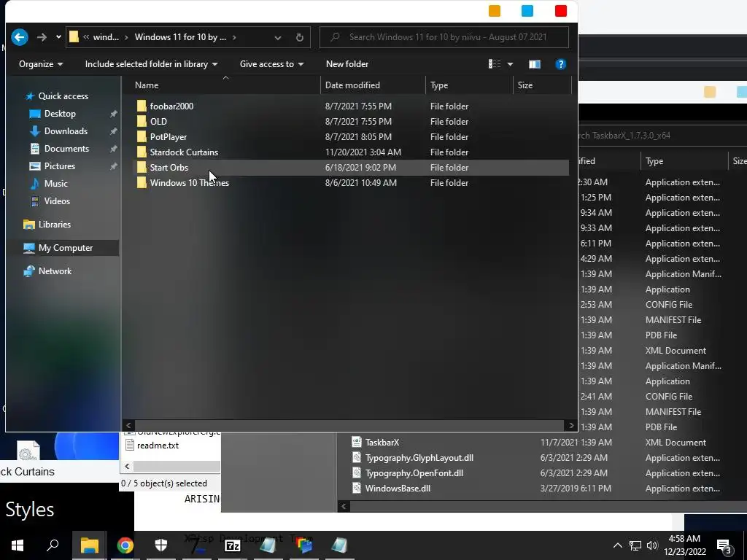Click the horizontal scrollbar right arrow
The width and height of the screenshot is (747, 560).
[570, 425]
